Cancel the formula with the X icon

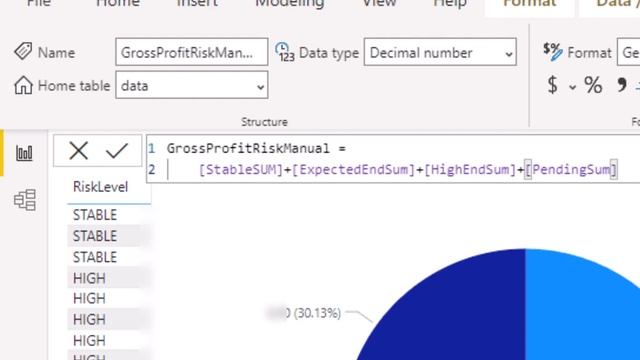coord(78,151)
